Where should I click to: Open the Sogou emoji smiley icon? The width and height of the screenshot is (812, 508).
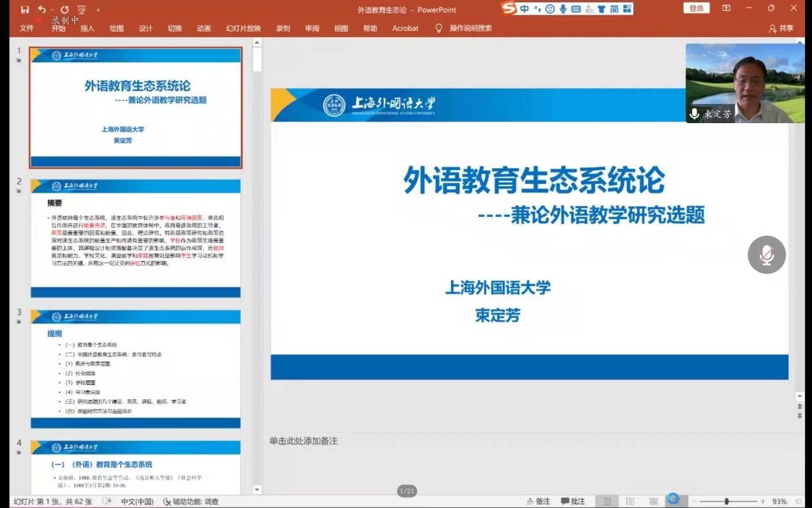(550, 9)
